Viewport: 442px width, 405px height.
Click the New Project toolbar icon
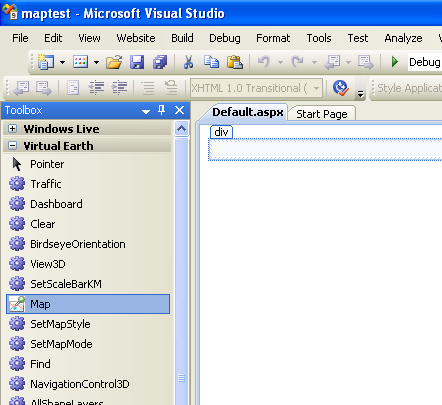pyautogui.click(x=46, y=62)
